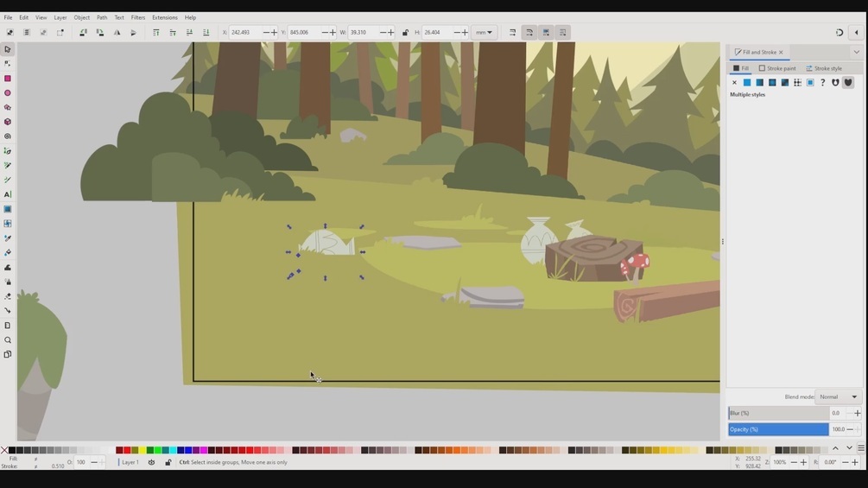Select the Paint bucket tool
868x488 pixels.
click(8, 252)
